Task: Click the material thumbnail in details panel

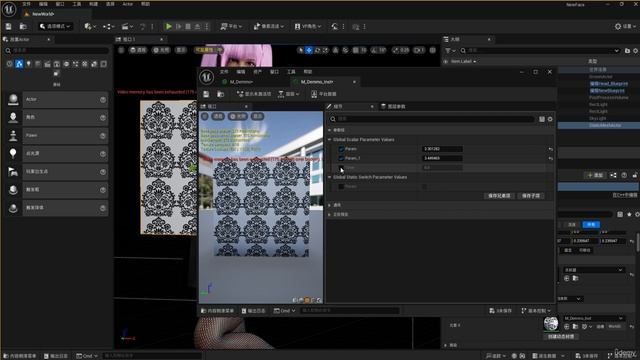Action: (551, 324)
